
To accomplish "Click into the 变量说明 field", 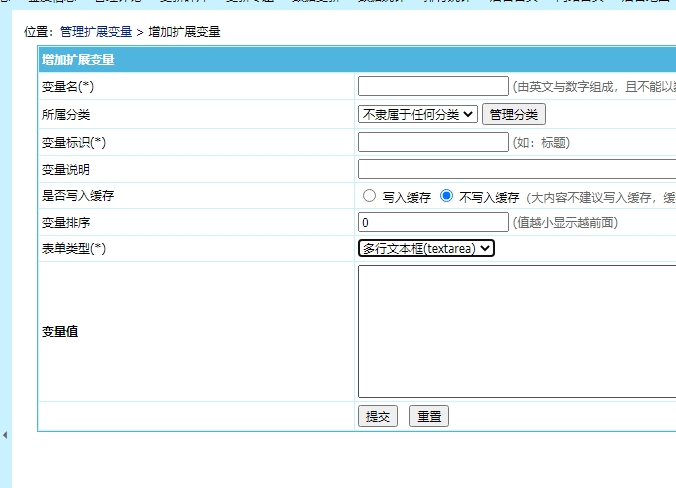I will (516, 170).
